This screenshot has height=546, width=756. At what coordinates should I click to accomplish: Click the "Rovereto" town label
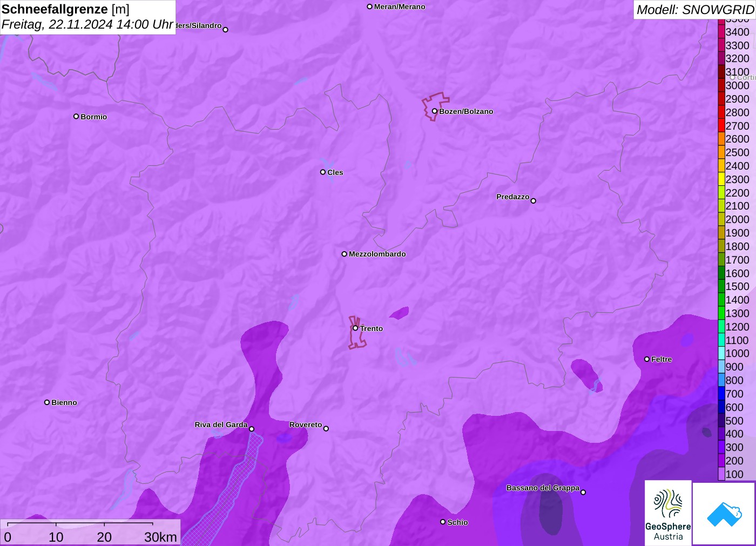pos(306,424)
